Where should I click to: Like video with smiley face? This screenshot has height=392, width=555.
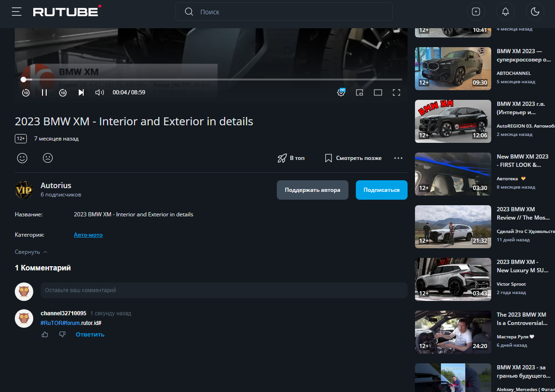pyautogui.click(x=22, y=158)
